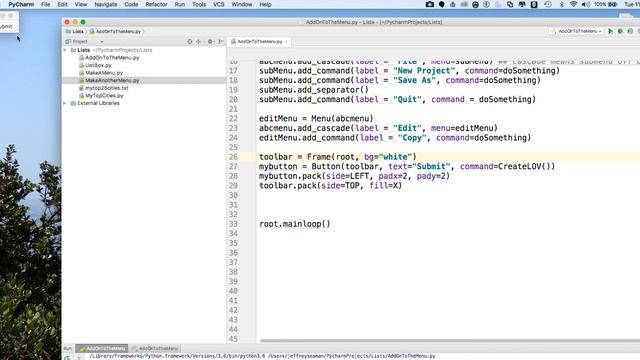Click the screenshot camera icon in menu bar

tap(429, 4)
